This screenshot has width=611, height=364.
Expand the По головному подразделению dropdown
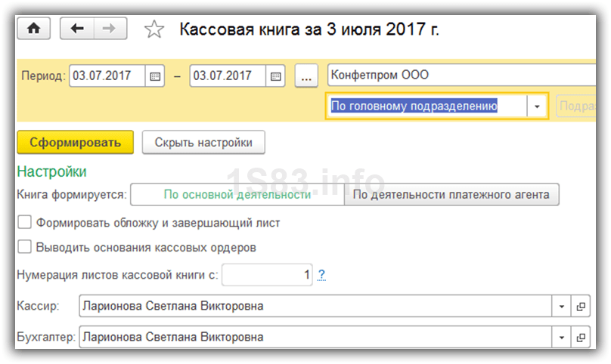pyautogui.click(x=537, y=106)
